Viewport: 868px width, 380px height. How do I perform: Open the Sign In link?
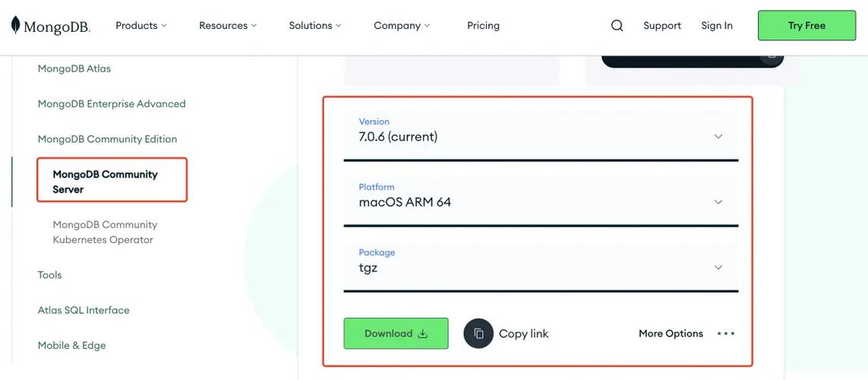click(x=717, y=26)
